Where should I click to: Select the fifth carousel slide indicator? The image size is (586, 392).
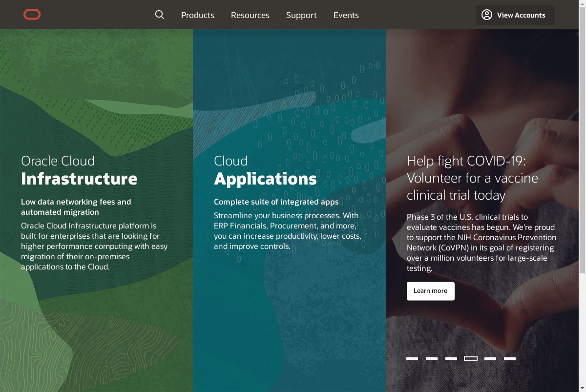coord(490,359)
